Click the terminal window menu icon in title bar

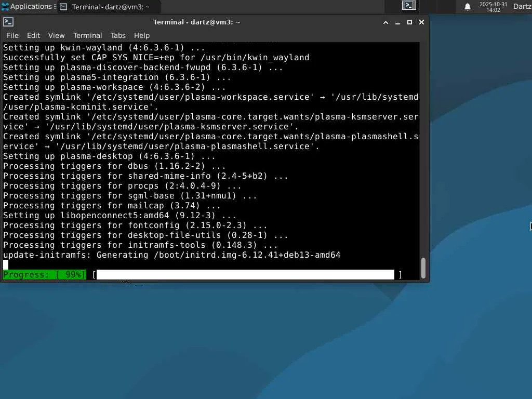pos(8,22)
